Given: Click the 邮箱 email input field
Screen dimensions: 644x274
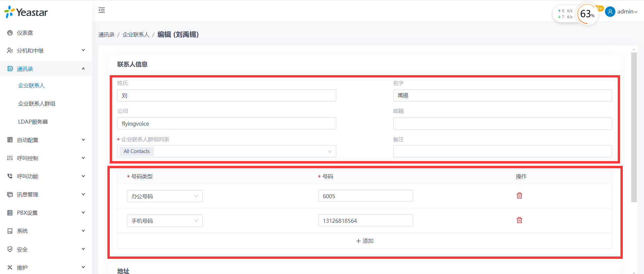Looking at the screenshot, I should click(x=502, y=124).
